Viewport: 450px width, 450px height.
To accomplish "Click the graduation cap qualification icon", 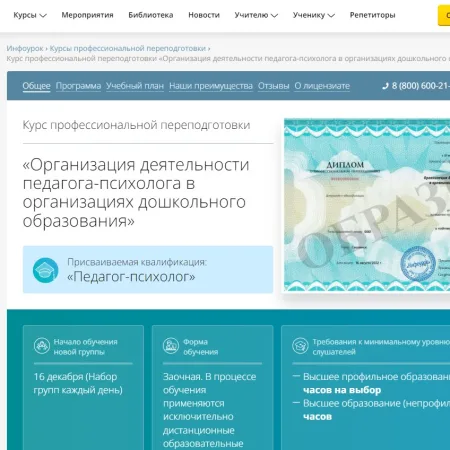I will (46, 270).
